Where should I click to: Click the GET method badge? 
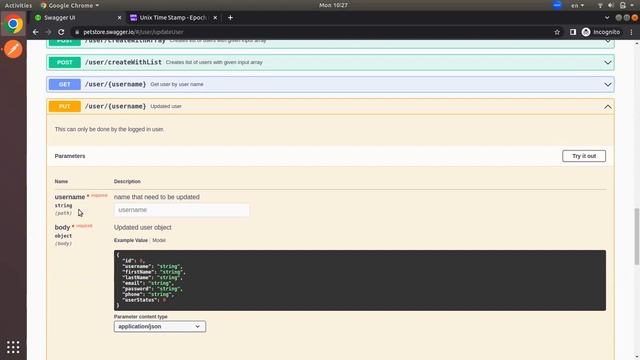(64, 84)
